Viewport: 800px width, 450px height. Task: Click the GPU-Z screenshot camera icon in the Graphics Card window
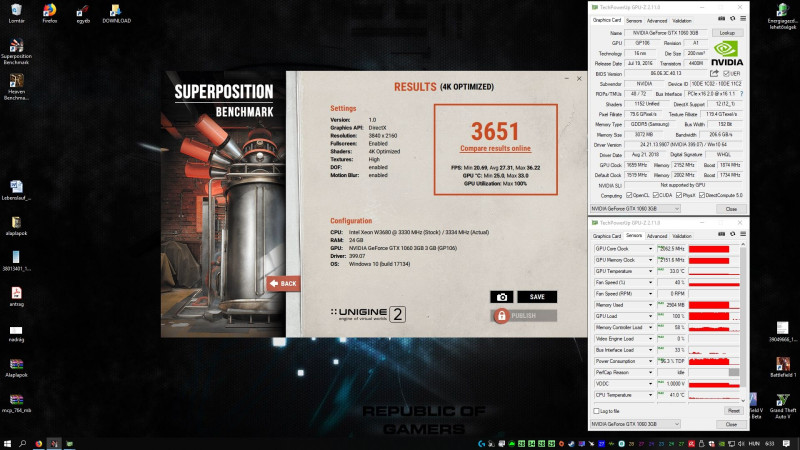click(721, 19)
